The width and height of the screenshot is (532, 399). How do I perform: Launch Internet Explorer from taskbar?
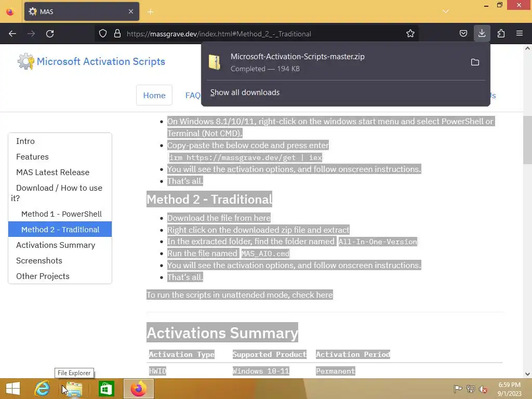click(x=42, y=389)
